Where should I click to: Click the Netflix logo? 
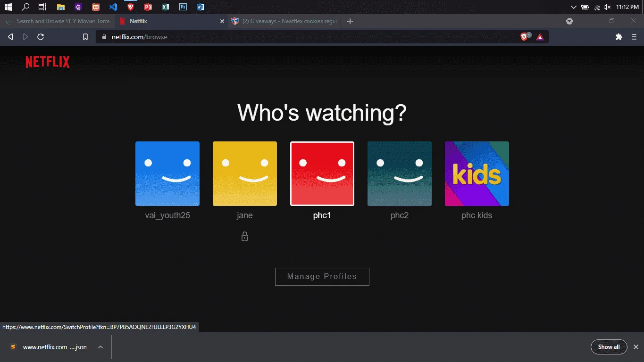(48, 62)
